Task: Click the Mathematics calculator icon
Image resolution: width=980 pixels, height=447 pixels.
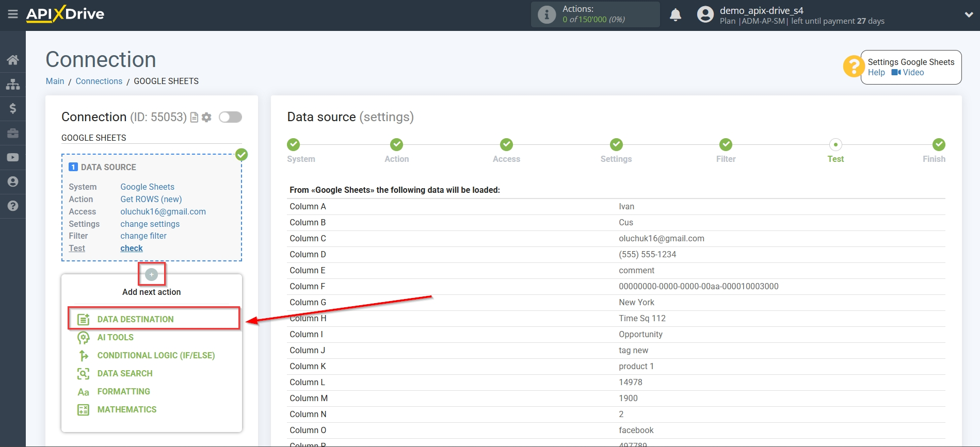Action: pos(83,410)
